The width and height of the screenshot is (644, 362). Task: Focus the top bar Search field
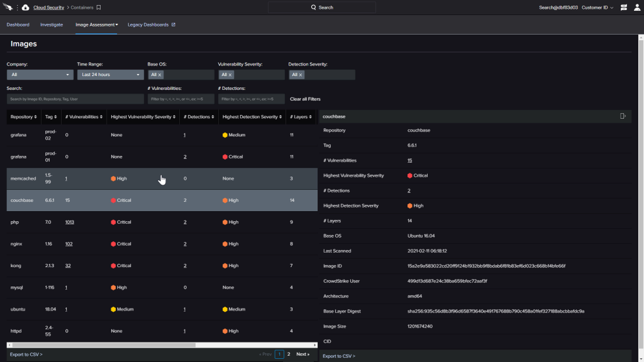click(x=322, y=8)
